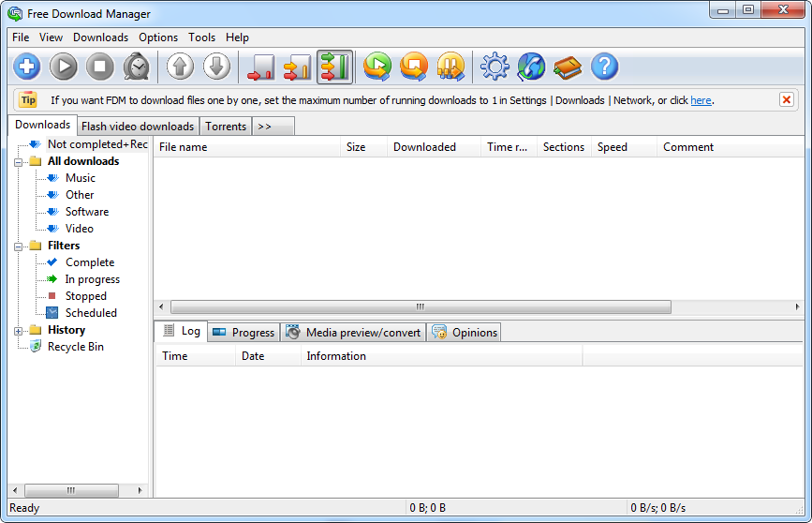Open settings with the gear icon
Image resolution: width=812 pixels, height=523 pixels.
495,67
